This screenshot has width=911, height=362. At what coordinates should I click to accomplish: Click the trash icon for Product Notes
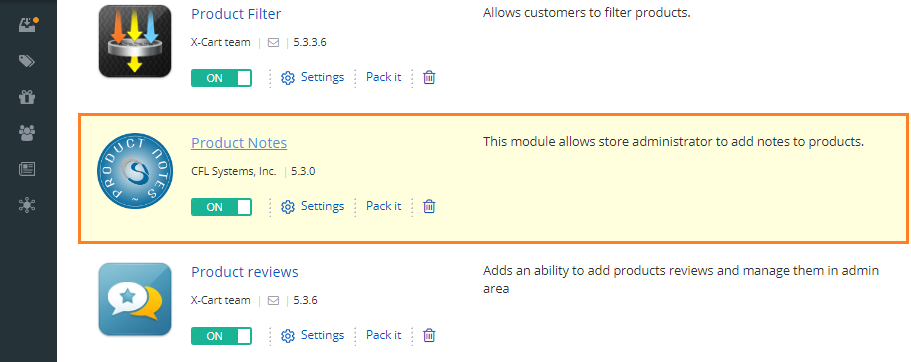pyautogui.click(x=429, y=206)
